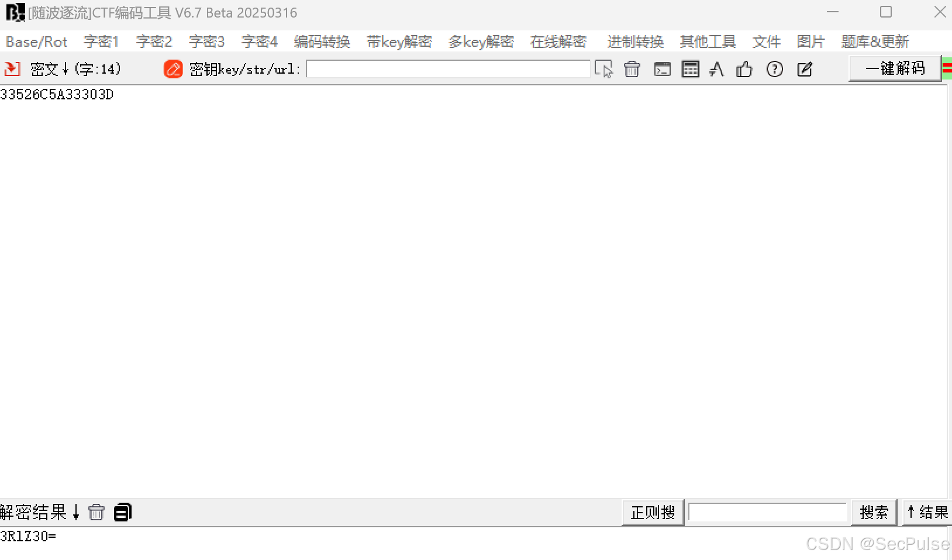The image size is (952, 560).
Task: Open the 字密4 menu
Action: pyautogui.click(x=259, y=42)
